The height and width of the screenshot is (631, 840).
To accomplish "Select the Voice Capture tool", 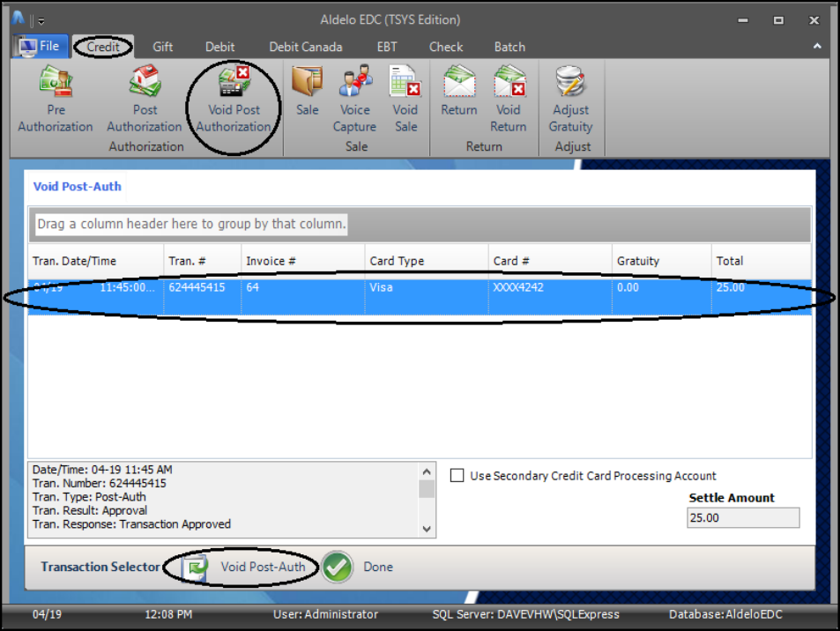I will pyautogui.click(x=354, y=99).
